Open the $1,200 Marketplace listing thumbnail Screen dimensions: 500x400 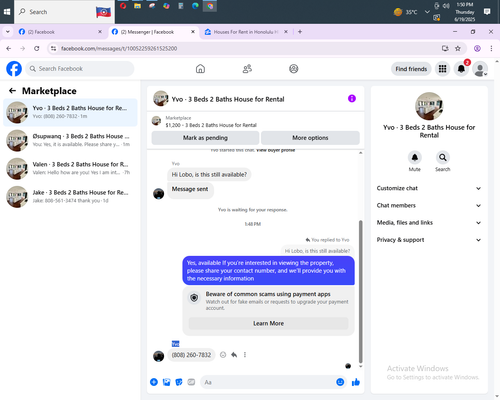[x=156, y=121]
